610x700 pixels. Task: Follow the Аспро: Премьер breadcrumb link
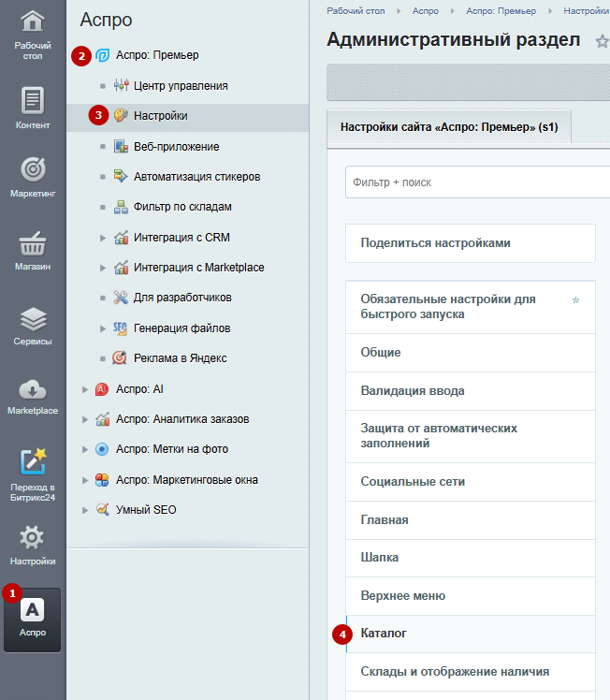(501, 11)
